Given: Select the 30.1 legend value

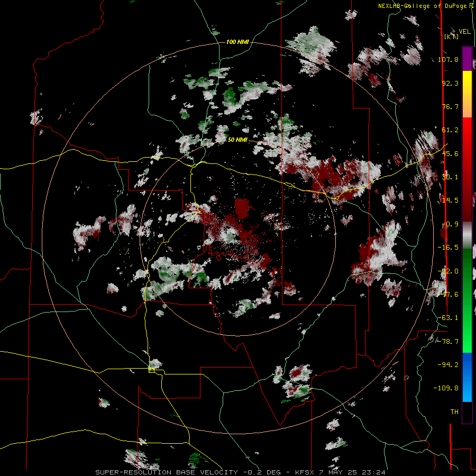Looking at the screenshot, I should pos(450,177).
